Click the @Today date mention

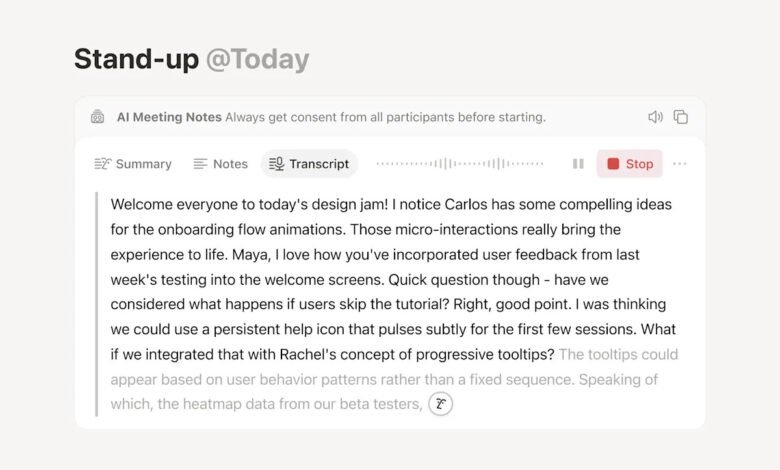click(257, 59)
